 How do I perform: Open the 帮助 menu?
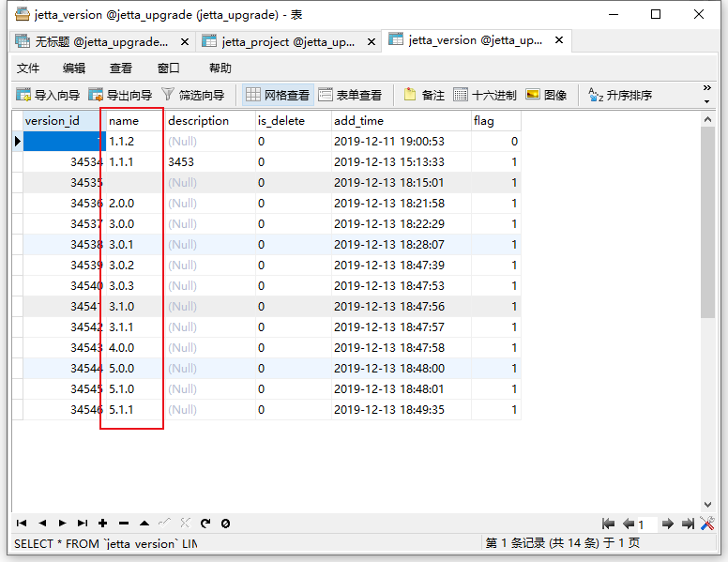coord(220,68)
